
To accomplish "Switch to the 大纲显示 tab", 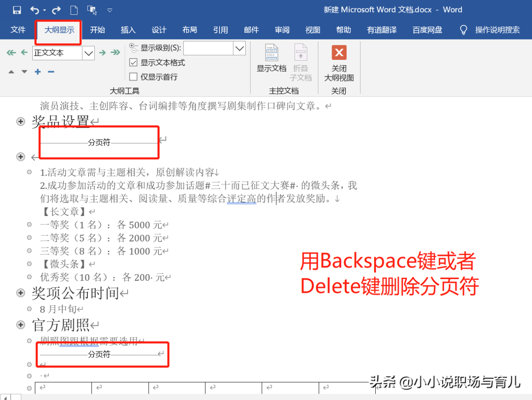I will pyautogui.click(x=59, y=30).
